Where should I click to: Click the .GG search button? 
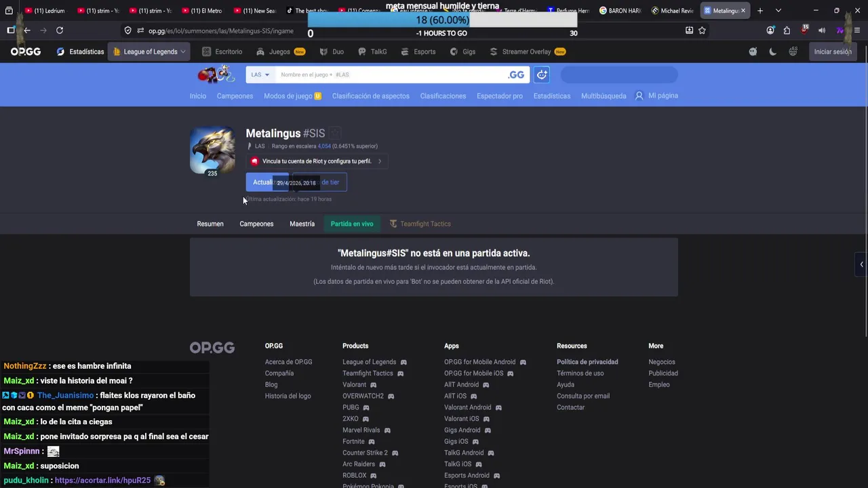(517, 75)
